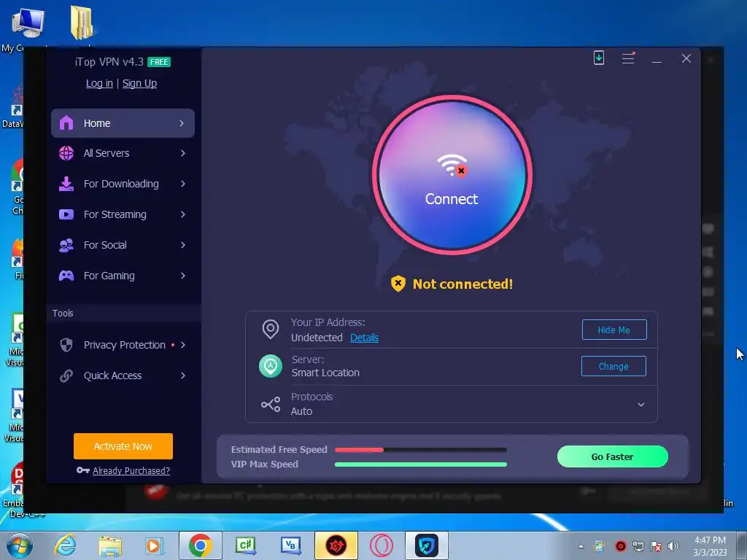Open the Opera browser taskbar icon
The height and width of the screenshot is (560, 747).
coord(382,545)
